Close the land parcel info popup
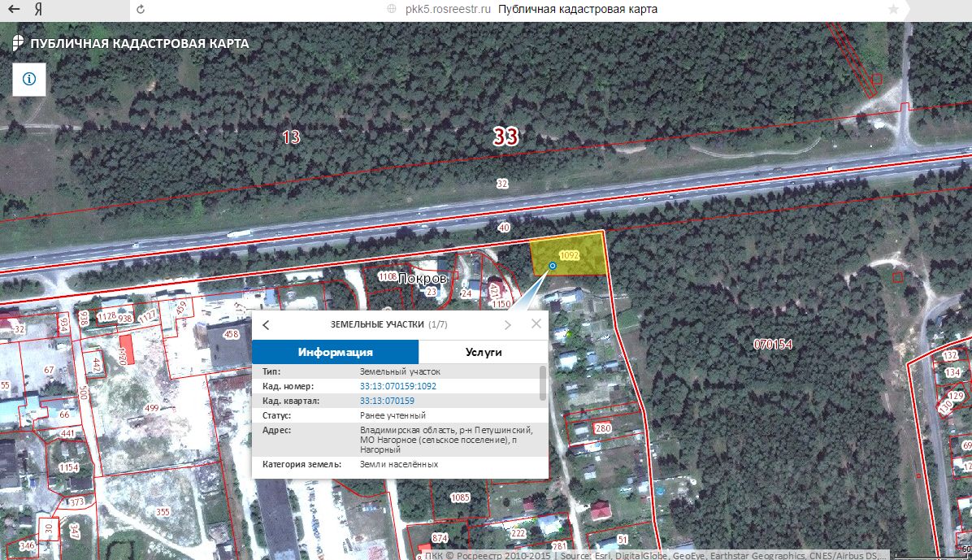Screen dimensions: 972x560 [536, 323]
